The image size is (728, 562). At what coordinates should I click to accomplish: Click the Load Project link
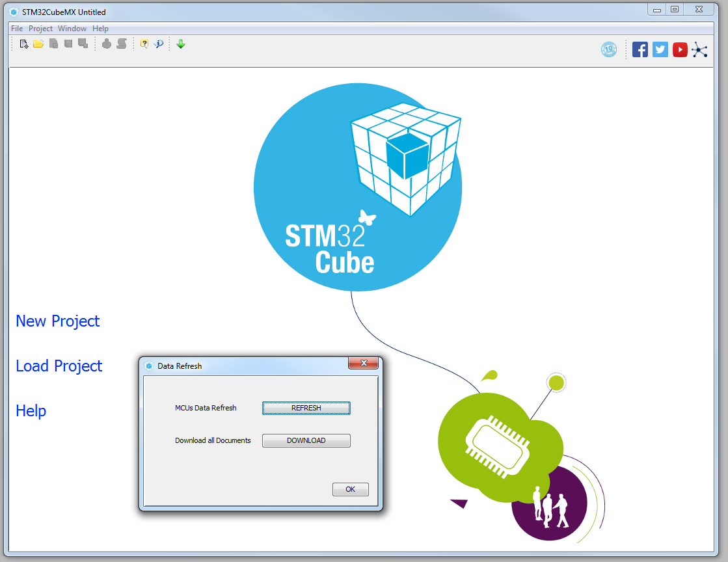click(x=59, y=366)
